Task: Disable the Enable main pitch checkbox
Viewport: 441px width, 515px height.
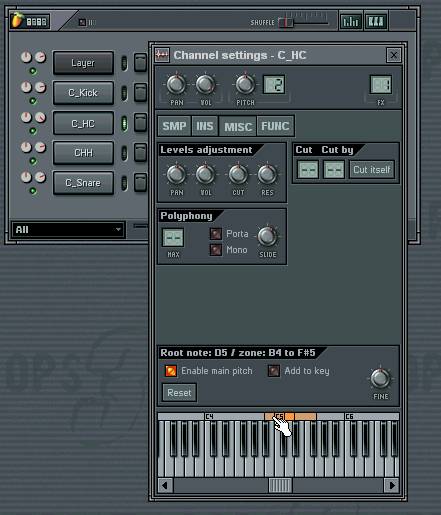Action: click(x=171, y=371)
